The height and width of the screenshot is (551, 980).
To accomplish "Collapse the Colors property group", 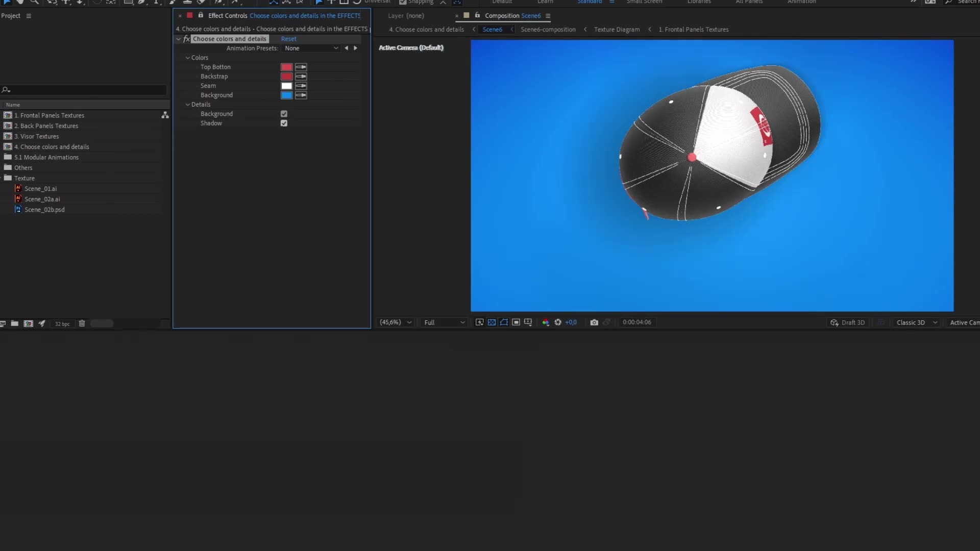I will coord(188,57).
